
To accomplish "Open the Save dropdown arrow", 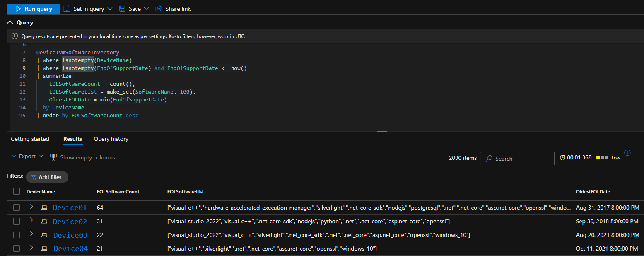I will 147,9.
